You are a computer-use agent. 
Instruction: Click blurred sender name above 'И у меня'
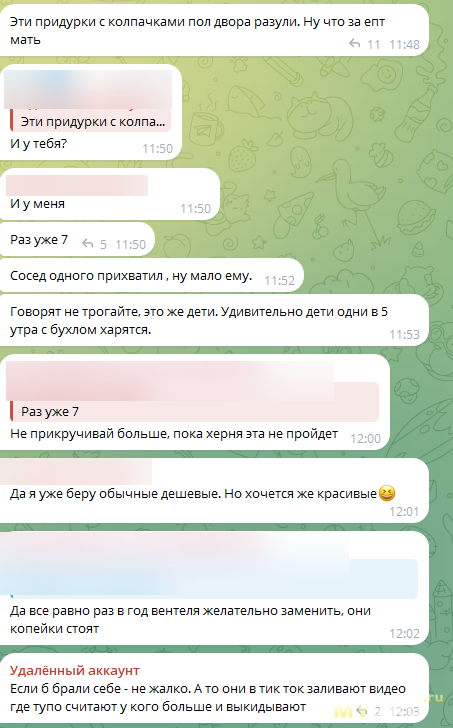(77, 185)
